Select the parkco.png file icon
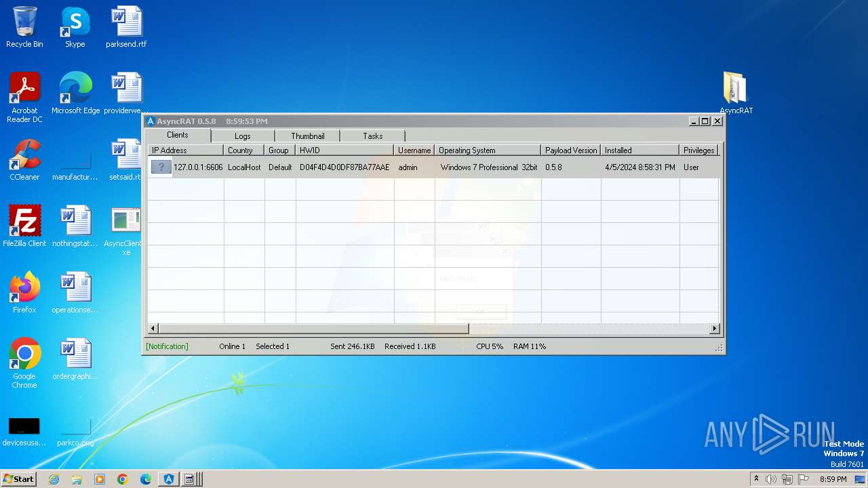The height and width of the screenshot is (488, 868). point(75,431)
